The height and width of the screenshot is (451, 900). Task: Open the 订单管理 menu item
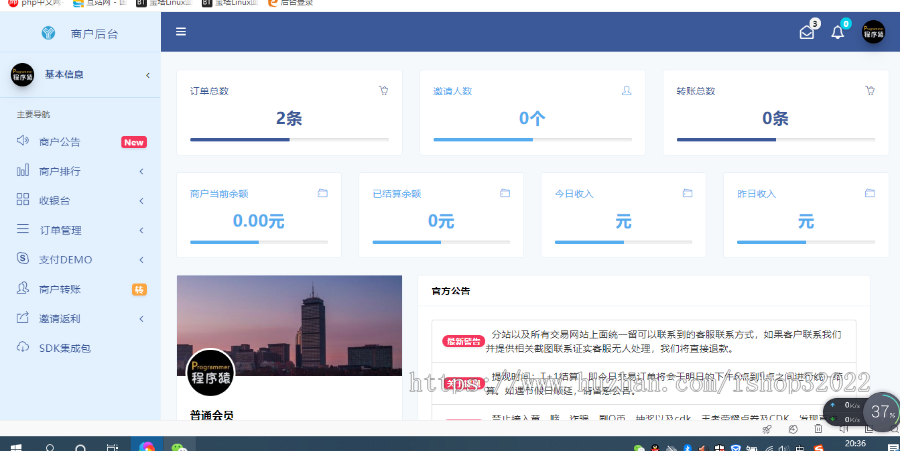(80, 230)
